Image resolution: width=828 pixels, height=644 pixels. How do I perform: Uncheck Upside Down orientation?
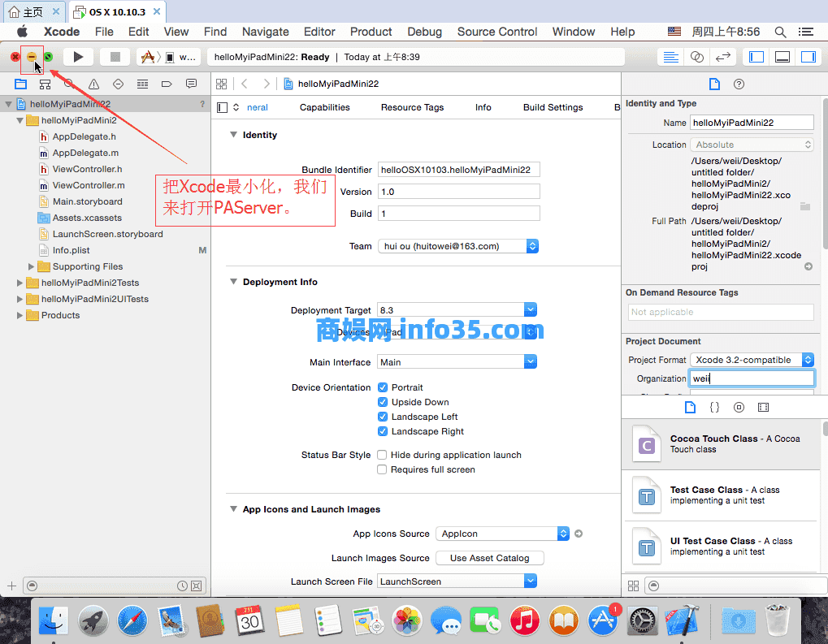coord(383,402)
